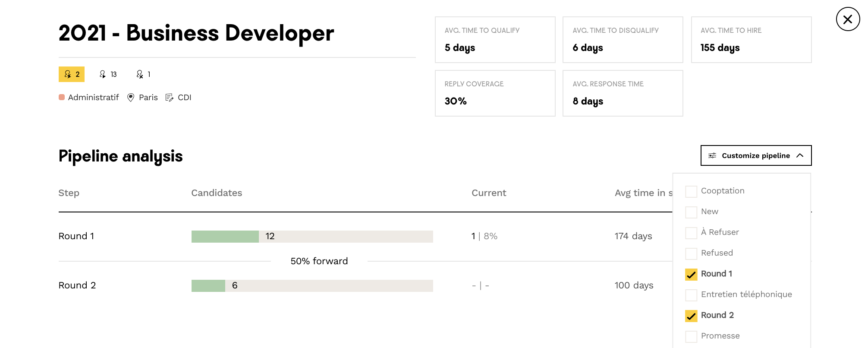Click the candidates icon showing 13
Image resolution: width=868 pixels, height=348 pixels.
point(103,74)
